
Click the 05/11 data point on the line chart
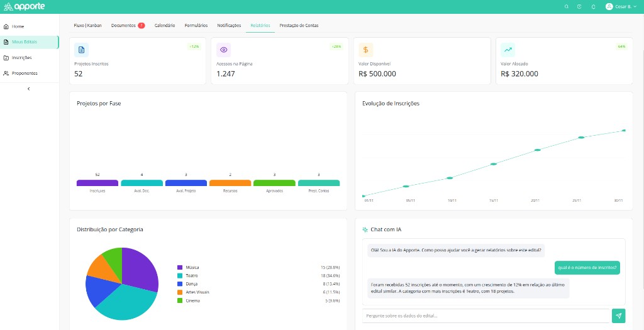click(x=406, y=186)
